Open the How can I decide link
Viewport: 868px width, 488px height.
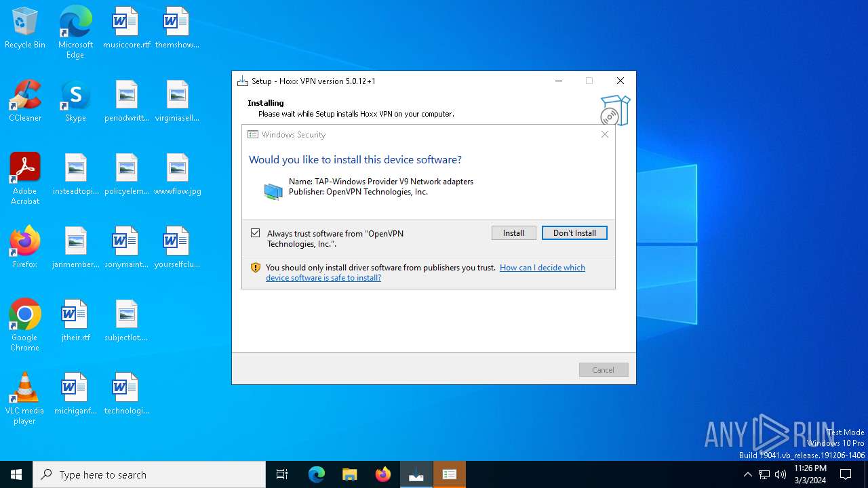coord(425,272)
